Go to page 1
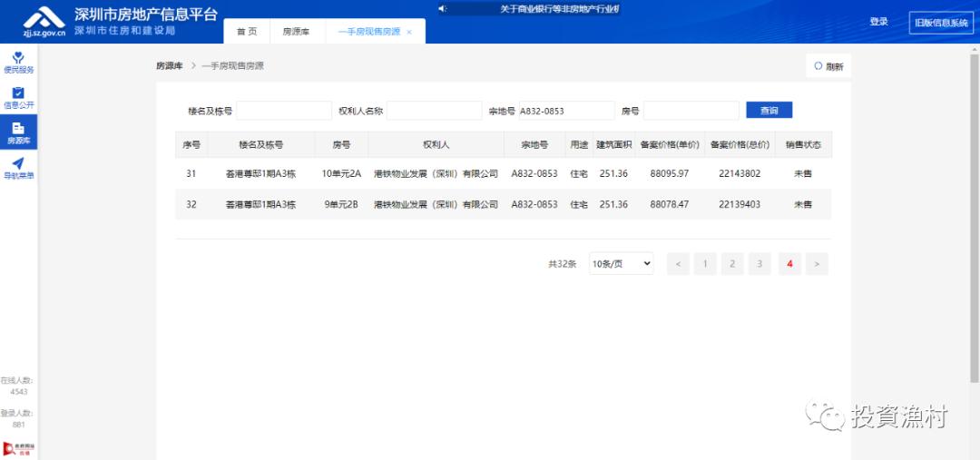This screenshot has height=460, width=980. (705, 264)
